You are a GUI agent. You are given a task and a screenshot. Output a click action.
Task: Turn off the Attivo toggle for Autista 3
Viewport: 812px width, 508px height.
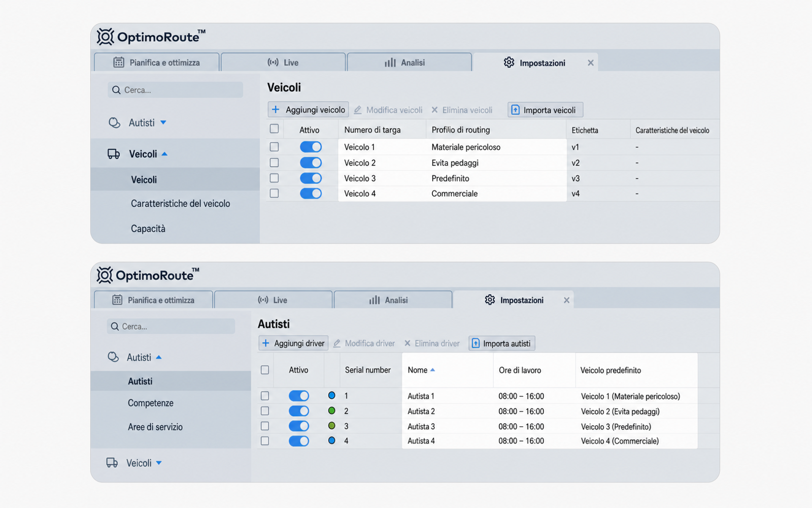pos(299,426)
